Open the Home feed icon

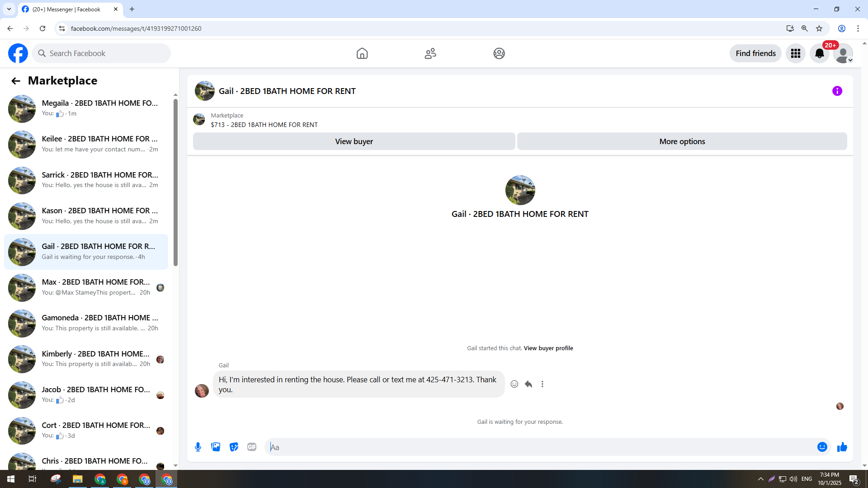362,53
